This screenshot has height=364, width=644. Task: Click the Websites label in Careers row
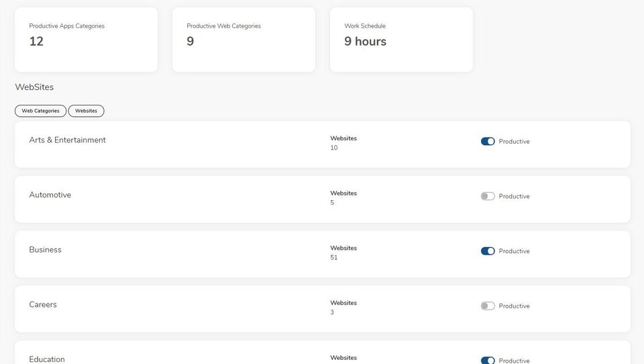(343, 303)
